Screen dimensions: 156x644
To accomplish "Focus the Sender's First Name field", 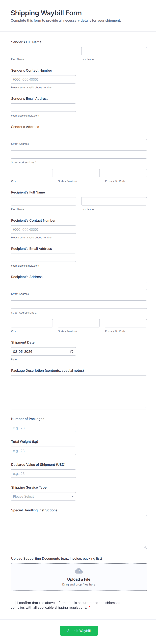I will point(43,51).
